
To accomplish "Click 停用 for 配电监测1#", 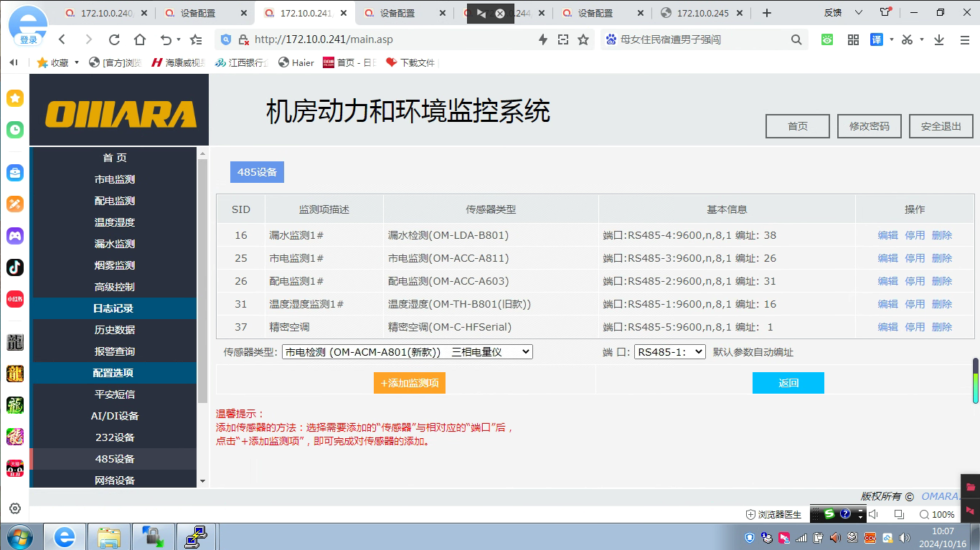I will pos(915,281).
